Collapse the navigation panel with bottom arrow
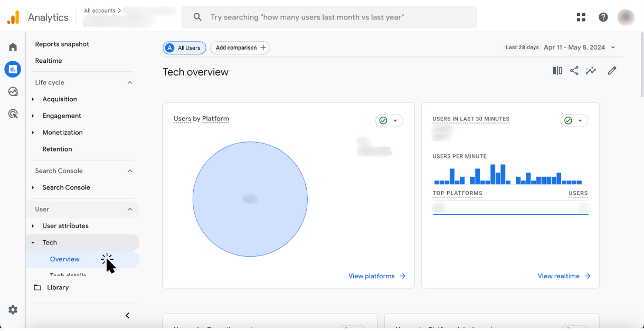This screenshot has height=331, width=644. click(x=127, y=315)
